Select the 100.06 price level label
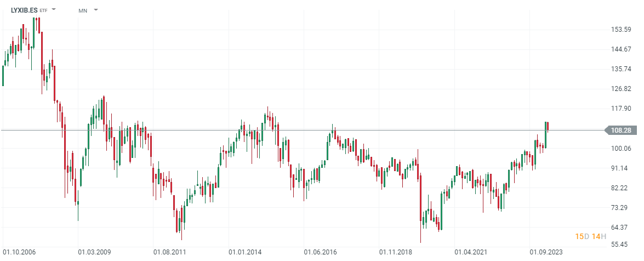 point(622,148)
